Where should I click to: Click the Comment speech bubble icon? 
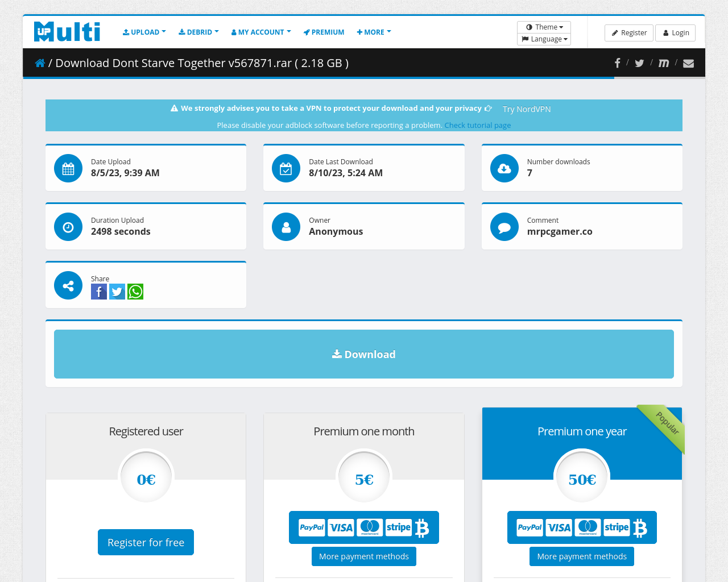pyautogui.click(x=504, y=227)
